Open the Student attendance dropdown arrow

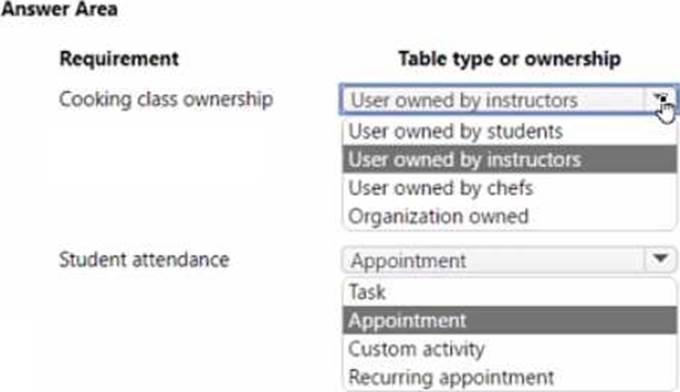[x=660, y=259]
